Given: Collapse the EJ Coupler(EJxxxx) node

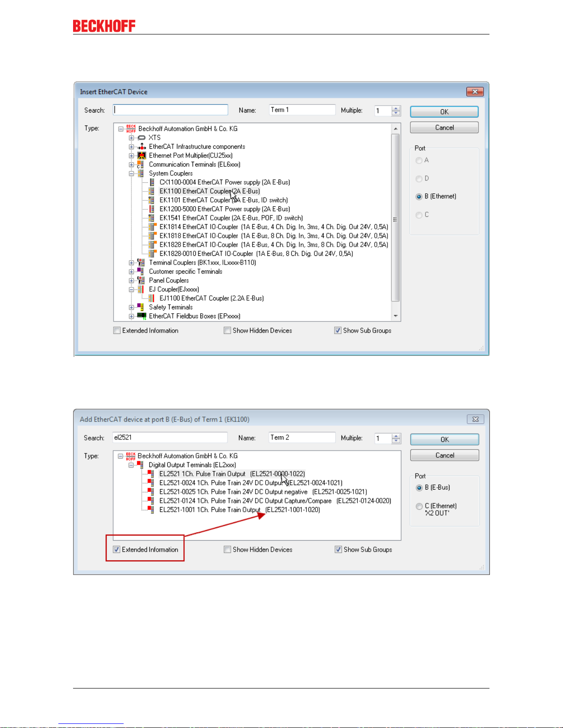Looking at the screenshot, I should click(131, 290).
